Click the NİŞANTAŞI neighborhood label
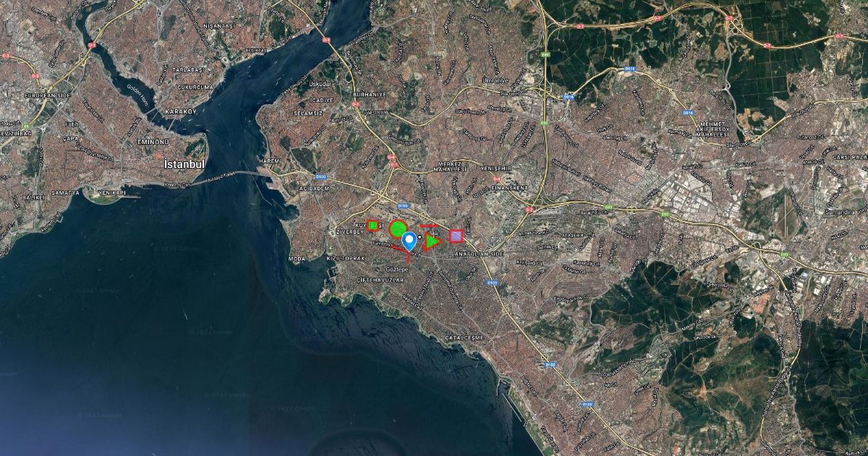This screenshot has width=868, height=456. click(219, 25)
